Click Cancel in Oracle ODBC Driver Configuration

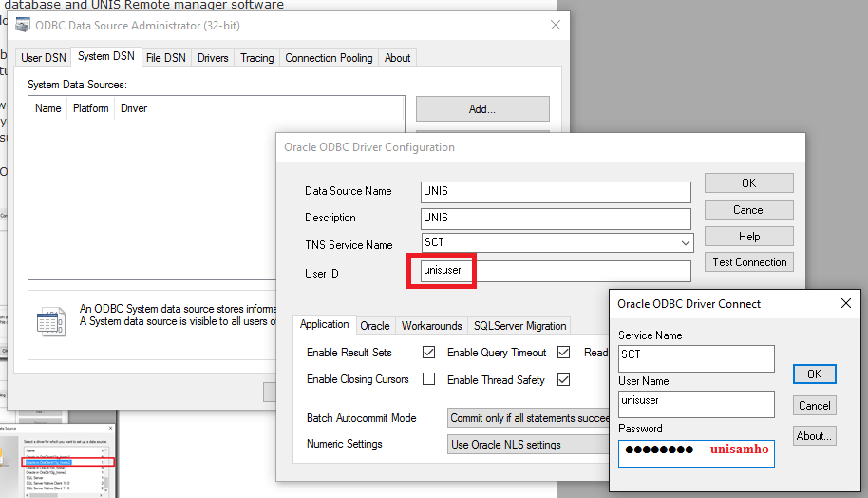coord(749,209)
